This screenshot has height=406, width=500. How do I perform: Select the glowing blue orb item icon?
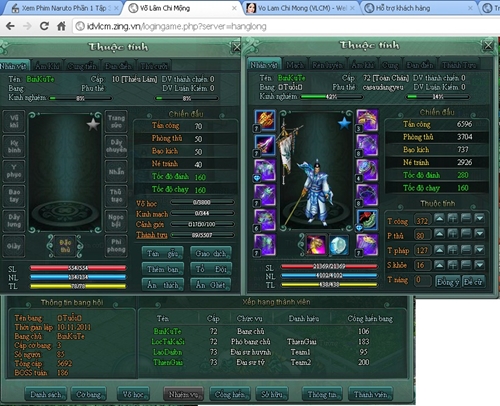(x=339, y=245)
